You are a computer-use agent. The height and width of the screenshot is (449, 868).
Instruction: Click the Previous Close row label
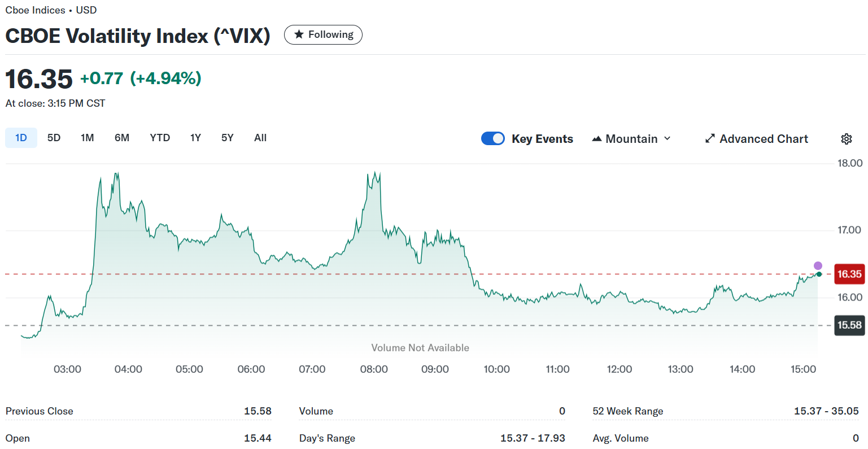(40, 411)
